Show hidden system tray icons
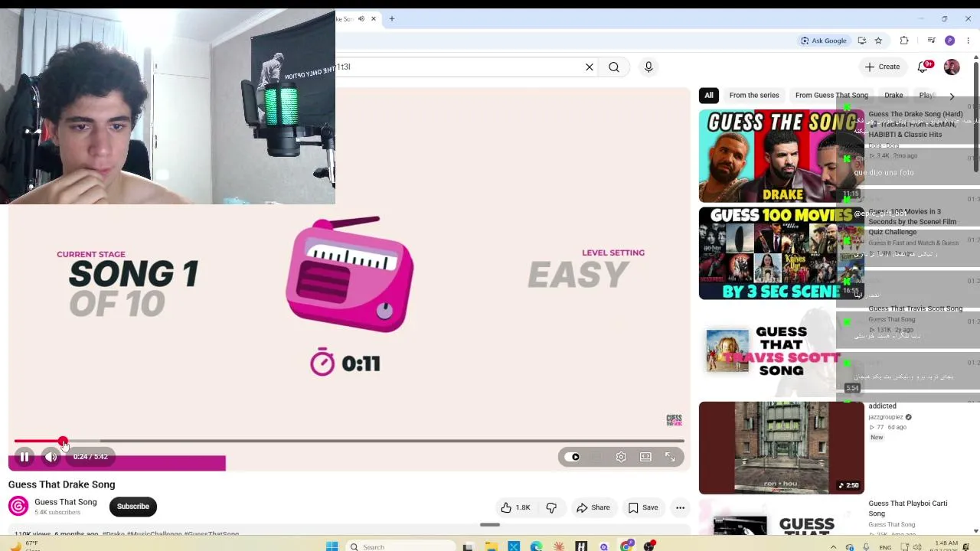This screenshot has height=551, width=980. (x=833, y=547)
